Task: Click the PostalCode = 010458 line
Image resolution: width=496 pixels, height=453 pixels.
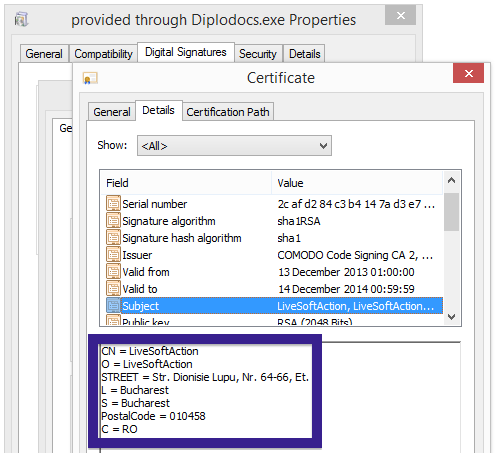Action: 153,416
